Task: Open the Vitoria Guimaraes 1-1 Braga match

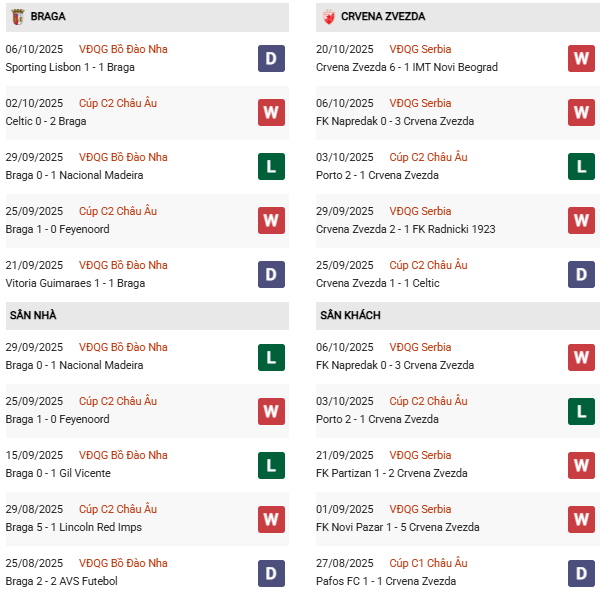Action: 75,283
